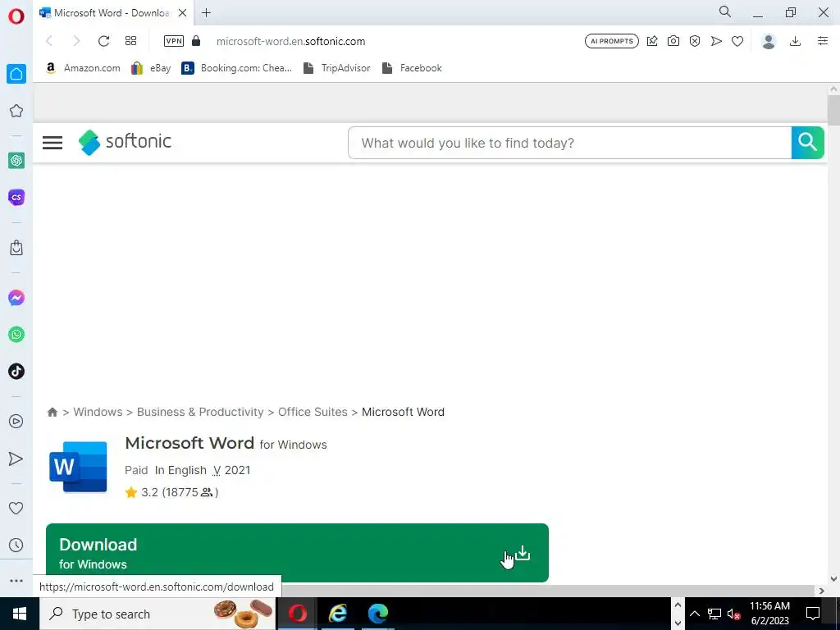
Task: Click the network tray icon
Action: pyautogui.click(x=714, y=614)
